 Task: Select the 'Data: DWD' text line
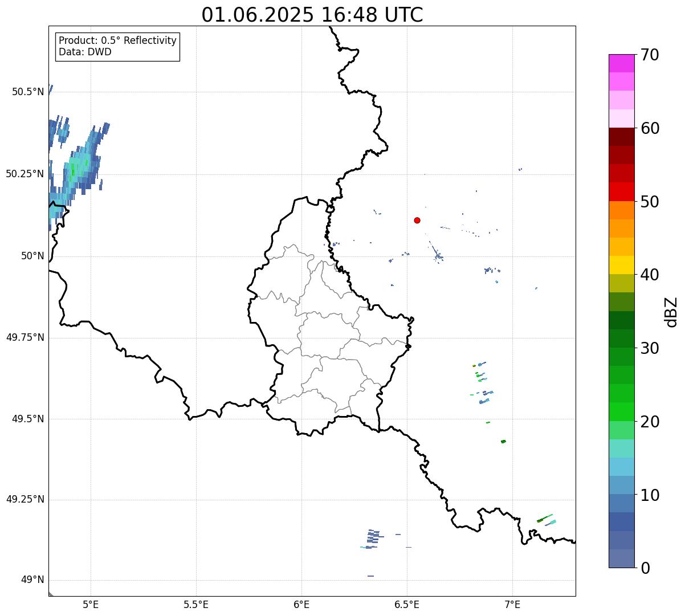pyautogui.click(x=85, y=52)
